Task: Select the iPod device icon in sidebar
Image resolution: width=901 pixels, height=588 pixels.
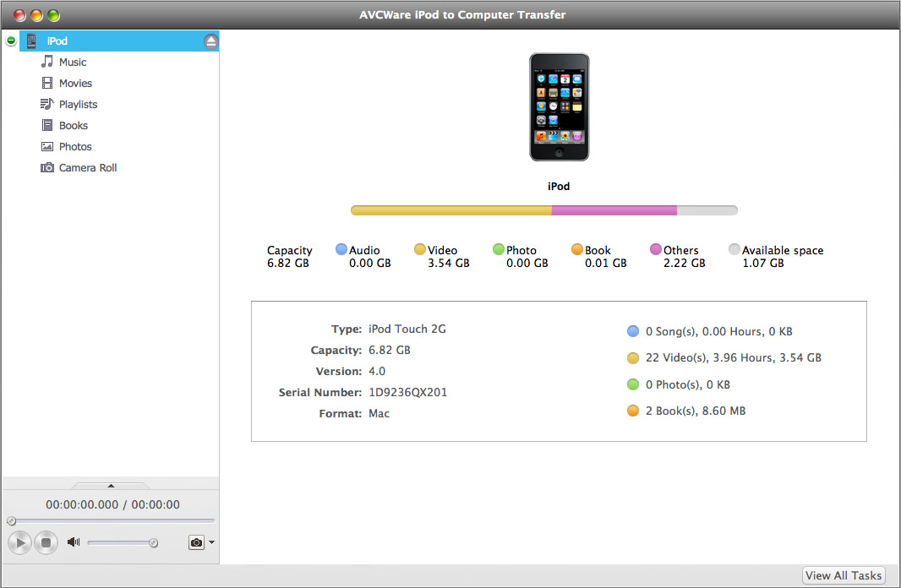Action: click(31, 41)
